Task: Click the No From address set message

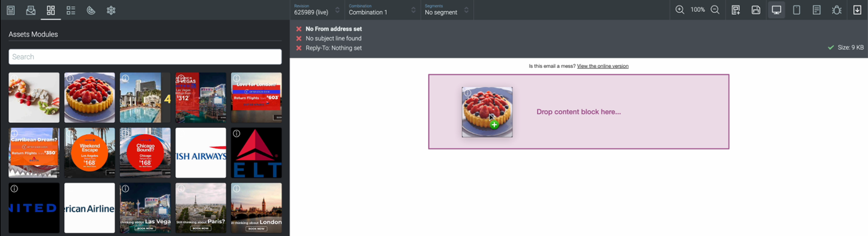Action: (333, 29)
